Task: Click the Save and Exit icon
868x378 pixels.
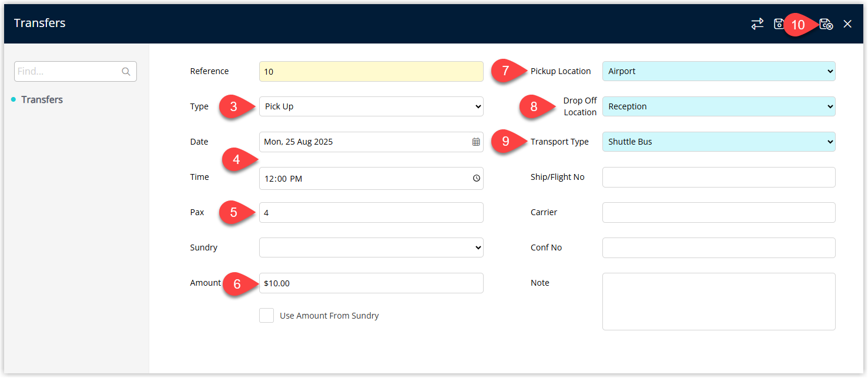Action: click(x=826, y=24)
